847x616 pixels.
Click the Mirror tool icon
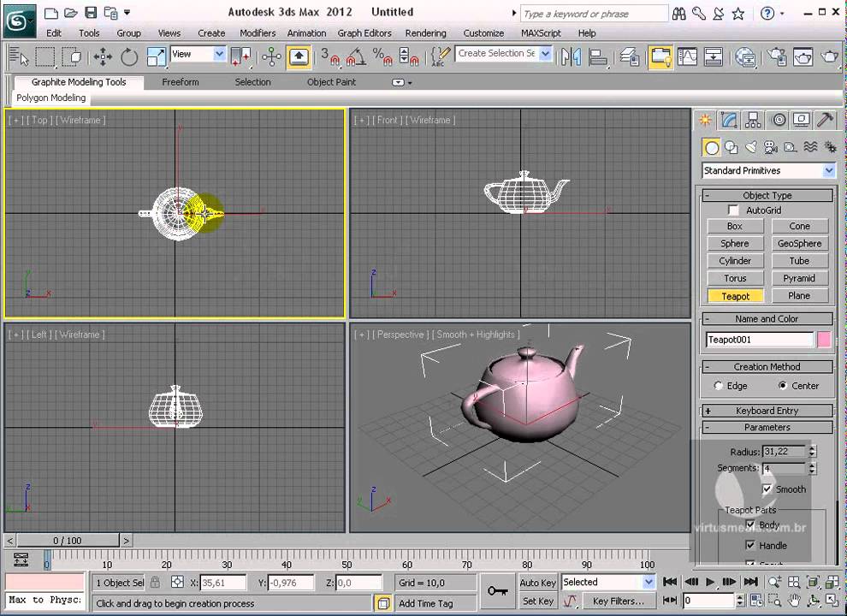coord(571,57)
